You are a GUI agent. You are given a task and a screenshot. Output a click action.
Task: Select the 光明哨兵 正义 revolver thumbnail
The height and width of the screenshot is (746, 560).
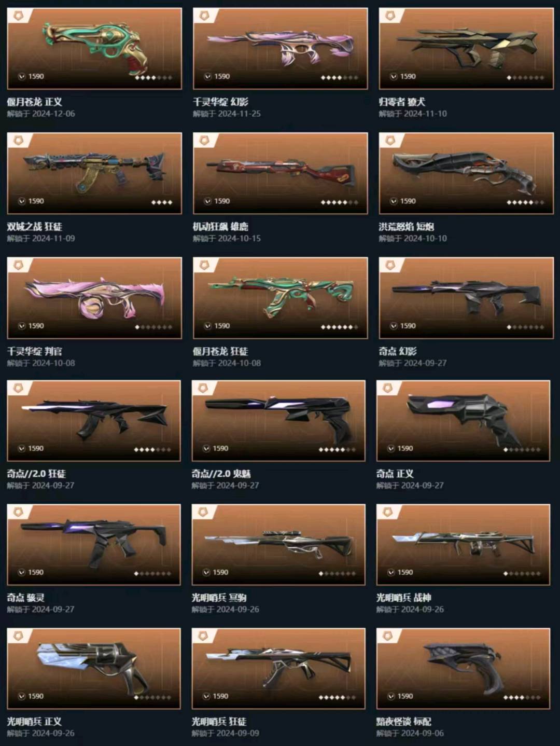pyautogui.click(x=94, y=668)
